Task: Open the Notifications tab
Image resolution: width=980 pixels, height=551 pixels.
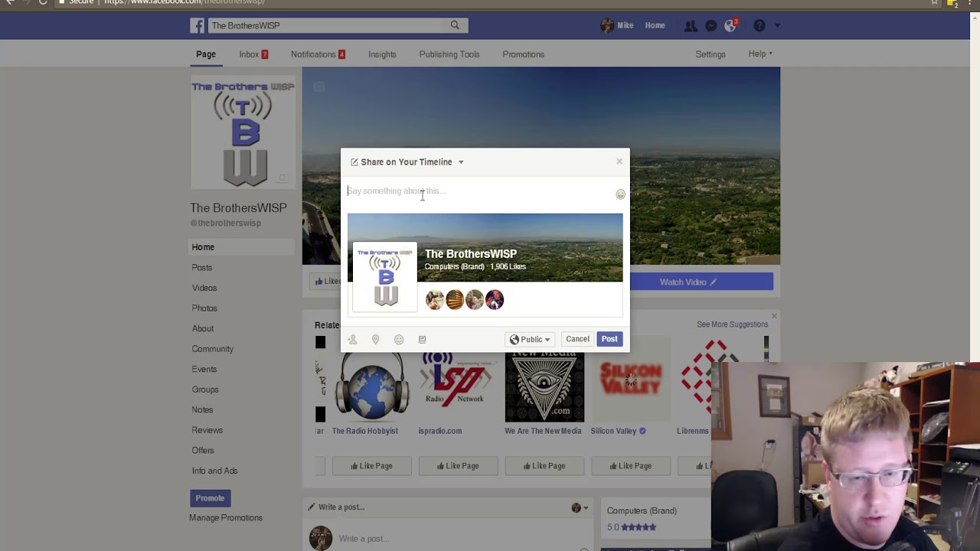Action: coord(318,54)
